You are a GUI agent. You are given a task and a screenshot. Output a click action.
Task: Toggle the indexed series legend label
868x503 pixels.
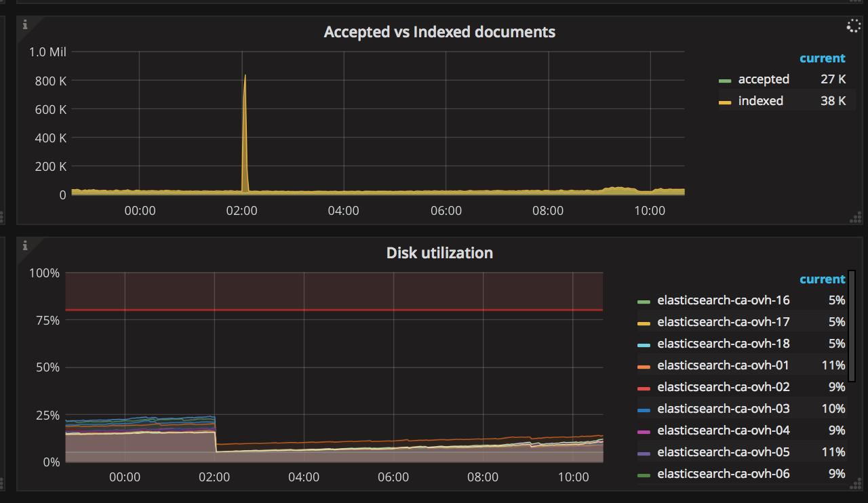click(761, 101)
